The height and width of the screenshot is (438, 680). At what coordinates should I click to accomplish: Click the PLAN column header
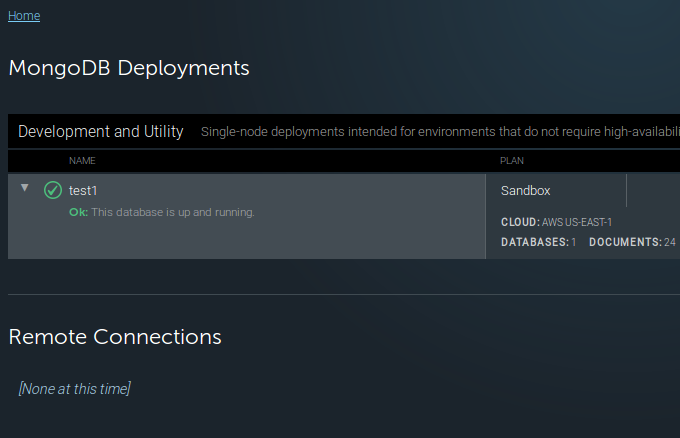click(x=512, y=161)
